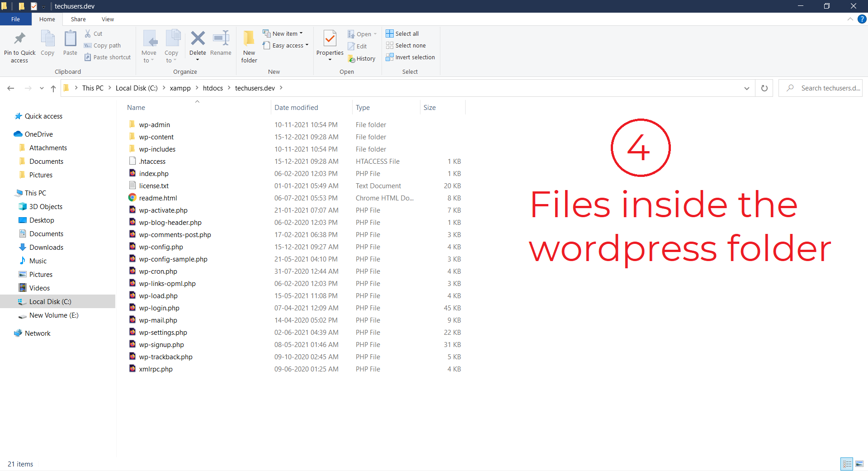Go to This PC in breadcrumb path
This screenshot has width=868, height=471.
pos(93,88)
